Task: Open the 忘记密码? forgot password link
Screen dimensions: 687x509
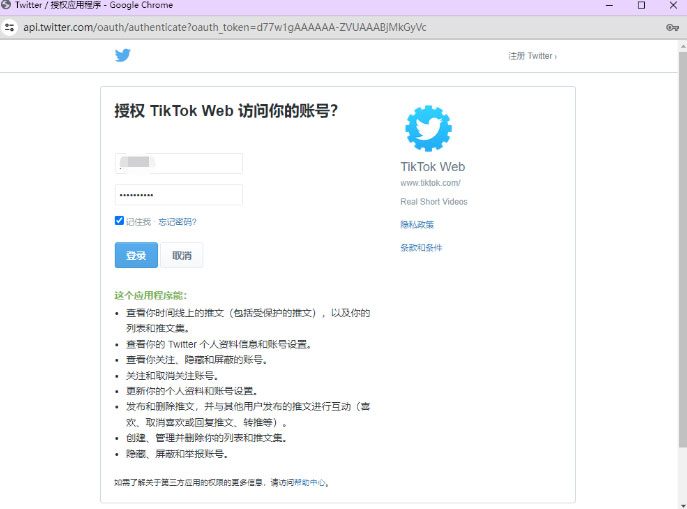Action: (x=177, y=222)
